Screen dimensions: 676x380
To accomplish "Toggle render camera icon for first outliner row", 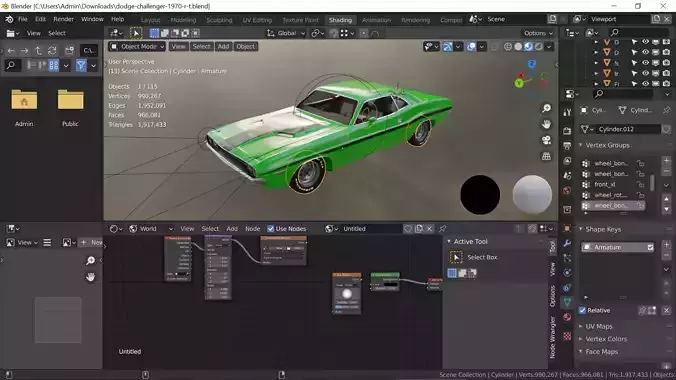I will coord(667,42).
